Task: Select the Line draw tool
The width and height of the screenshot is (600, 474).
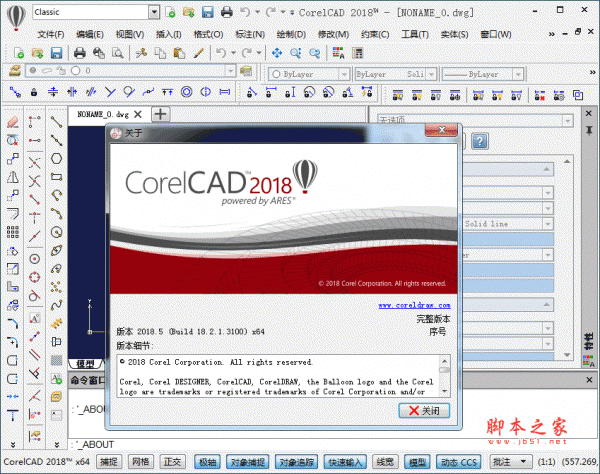Action: tap(57, 122)
